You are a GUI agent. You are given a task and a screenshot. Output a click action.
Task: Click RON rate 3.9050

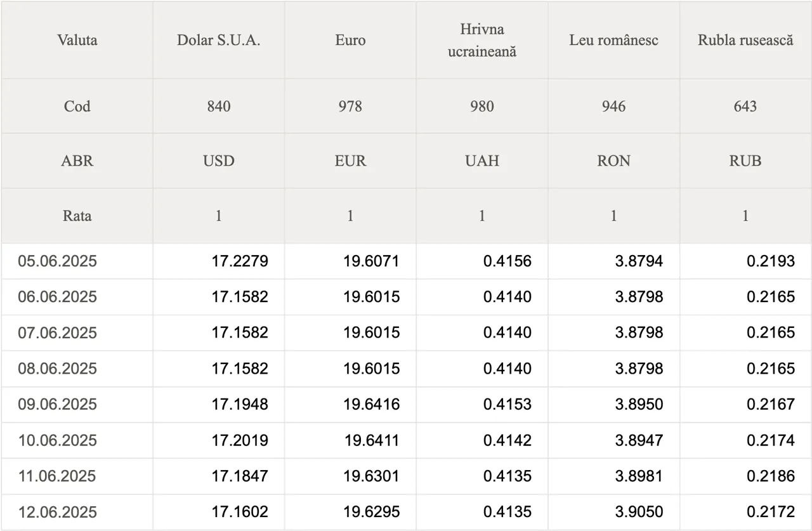[639, 512]
